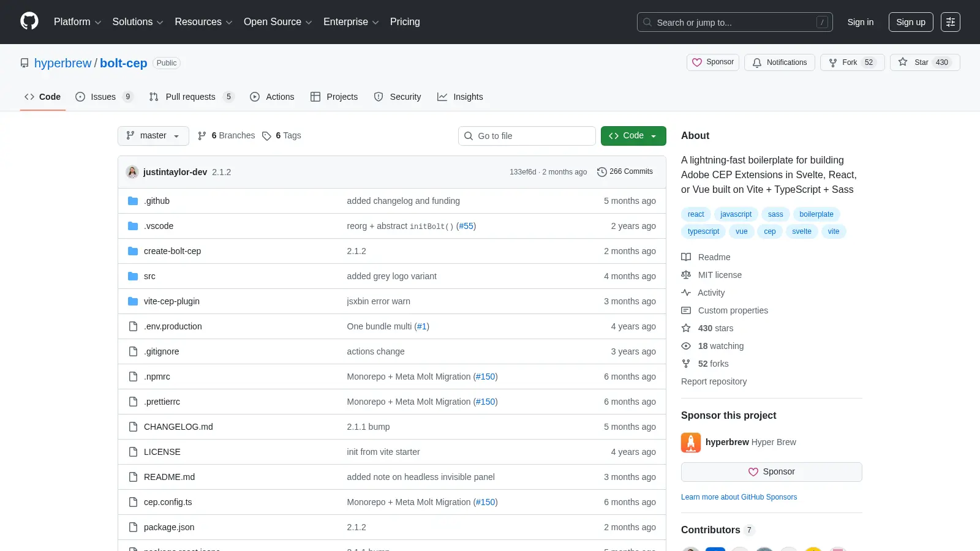Open the master branch selector dropdown

pos(153,136)
